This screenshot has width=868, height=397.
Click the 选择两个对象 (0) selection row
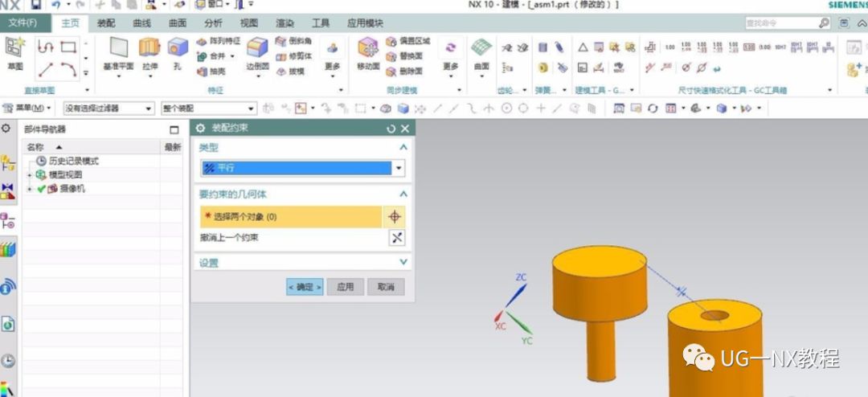point(291,217)
